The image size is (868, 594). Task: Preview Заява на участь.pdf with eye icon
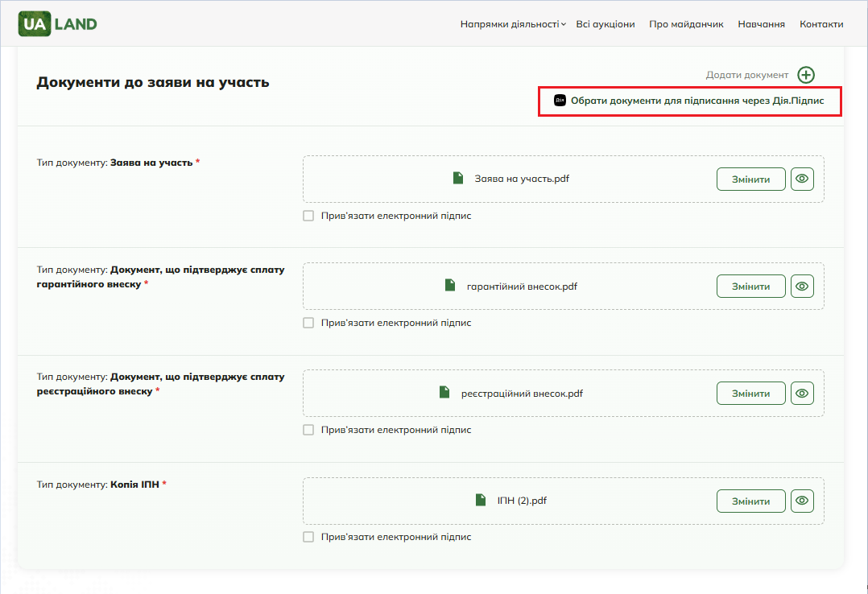(802, 179)
